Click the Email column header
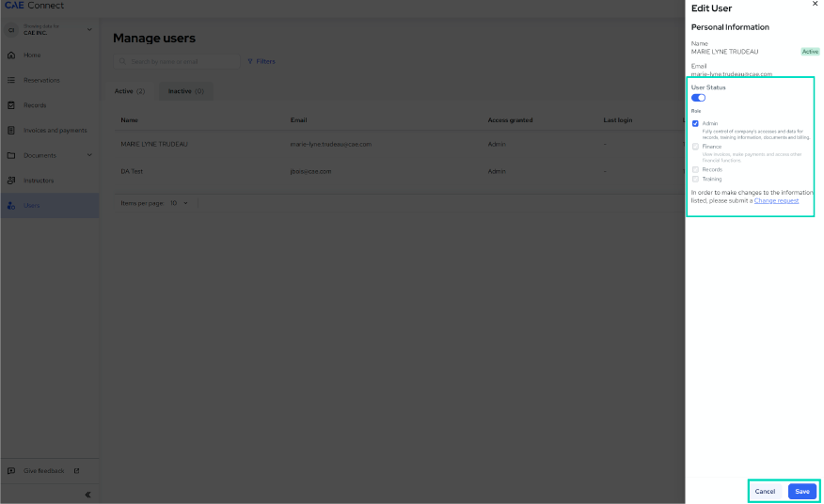Screen dimensions: 824x504 coord(298,120)
